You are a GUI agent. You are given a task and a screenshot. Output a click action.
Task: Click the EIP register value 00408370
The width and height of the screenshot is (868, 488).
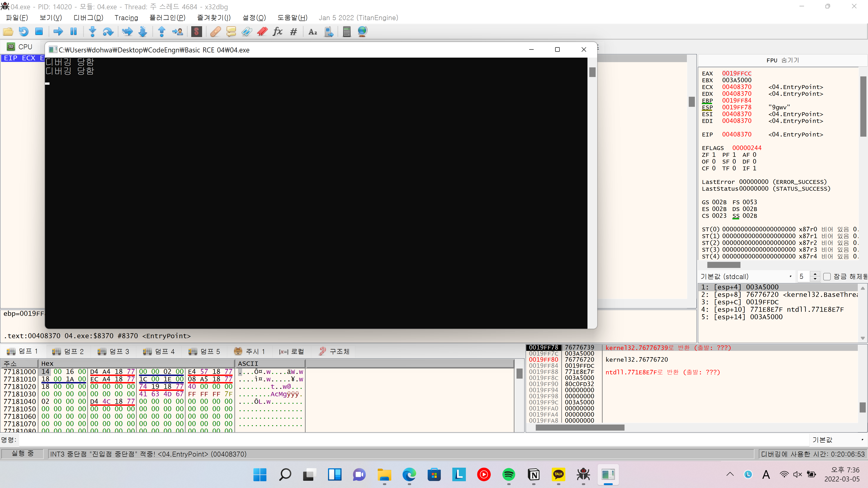[x=737, y=134]
